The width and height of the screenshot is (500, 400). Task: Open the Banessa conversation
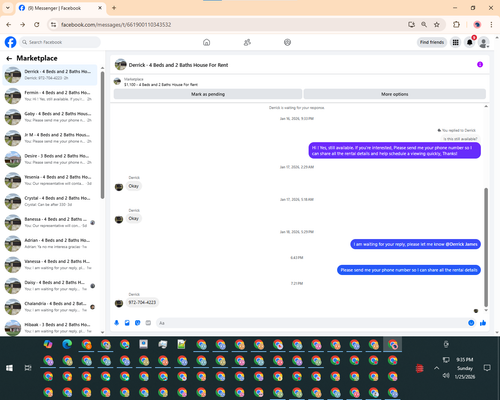point(50,222)
